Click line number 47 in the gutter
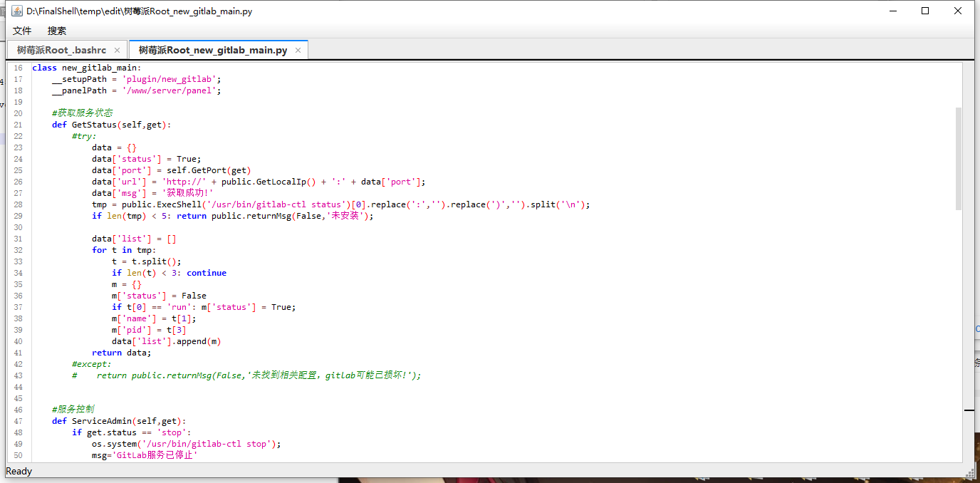 [x=18, y=421]
